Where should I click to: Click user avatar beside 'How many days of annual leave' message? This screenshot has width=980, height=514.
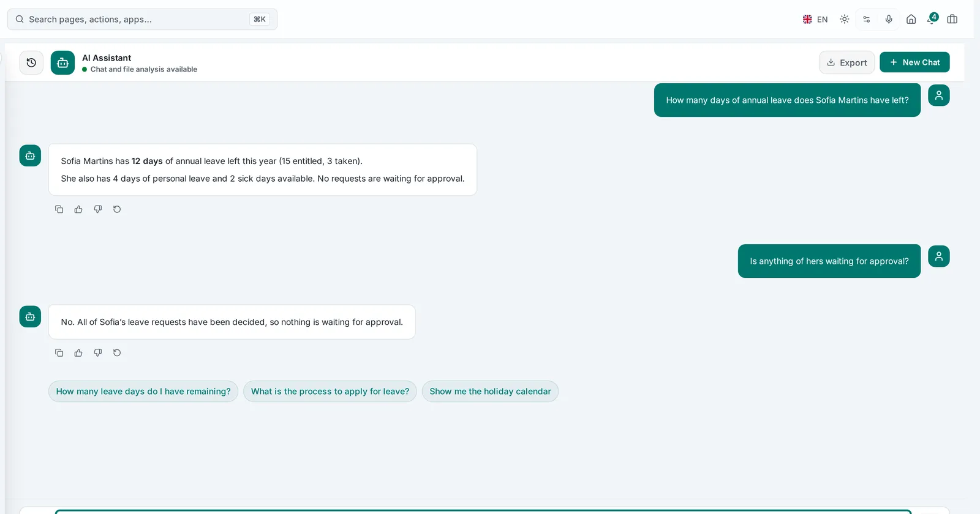click(939, 95)
